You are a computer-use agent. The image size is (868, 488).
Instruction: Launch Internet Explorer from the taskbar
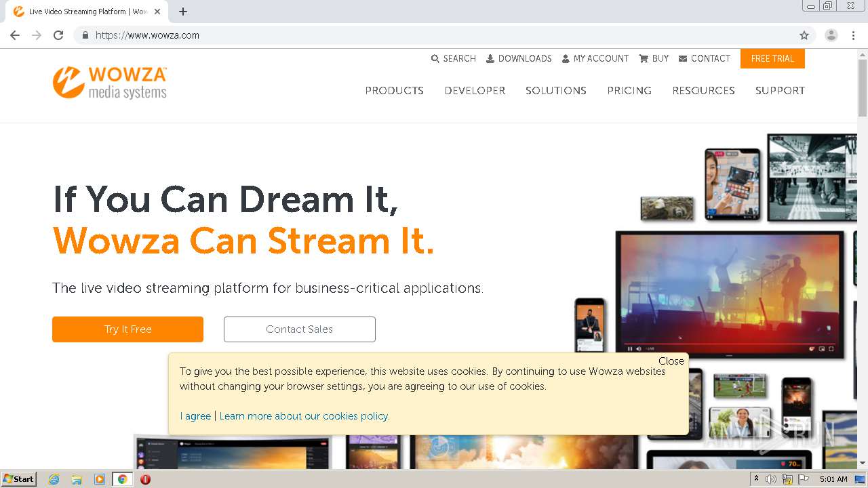(x=54, y=479)
